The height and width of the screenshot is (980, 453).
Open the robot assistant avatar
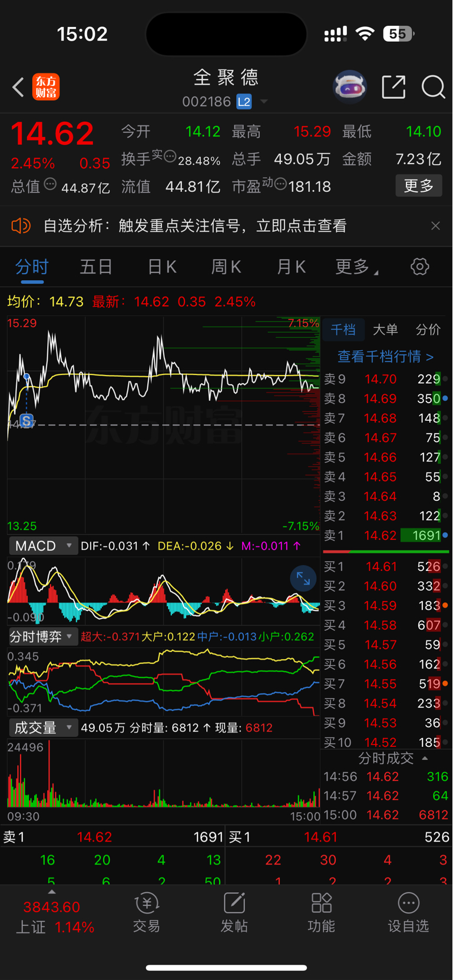(350, 87)
